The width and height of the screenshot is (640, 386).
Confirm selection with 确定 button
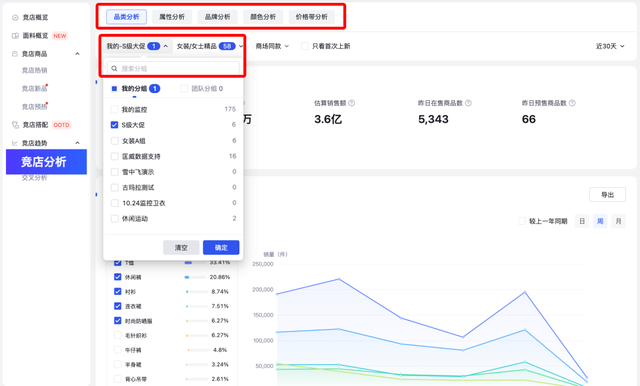[x=221, y=248]
